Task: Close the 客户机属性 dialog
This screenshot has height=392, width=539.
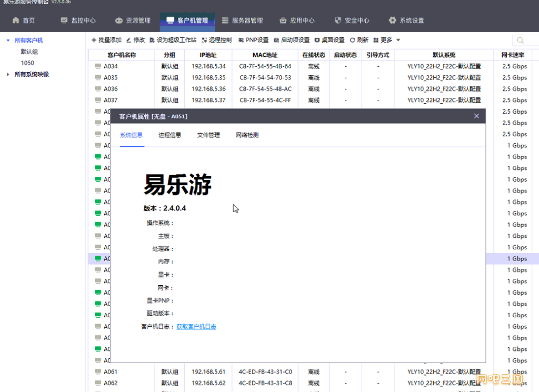Action: [476, 116]
